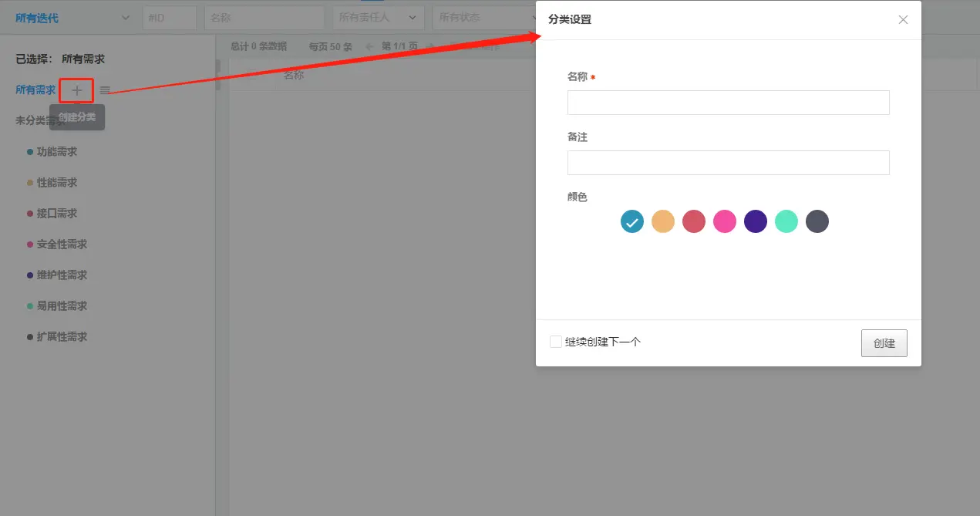
Task: Click the 创建 button in the dialog
Action: pyautogui.click(x=884, y=342)
